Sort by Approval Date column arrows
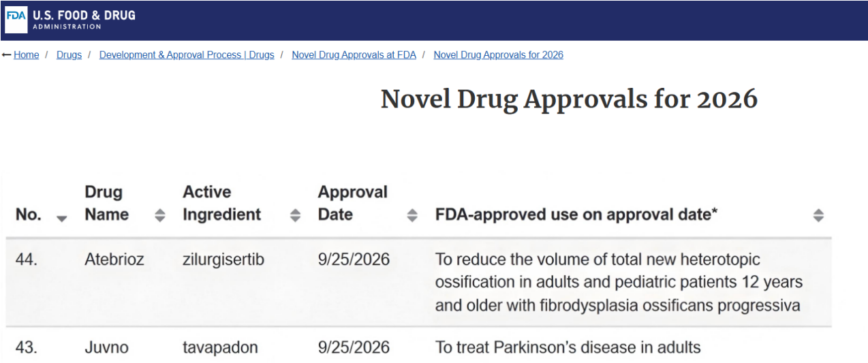Screen dimensions: 868x363 click(x=412, y=215)
